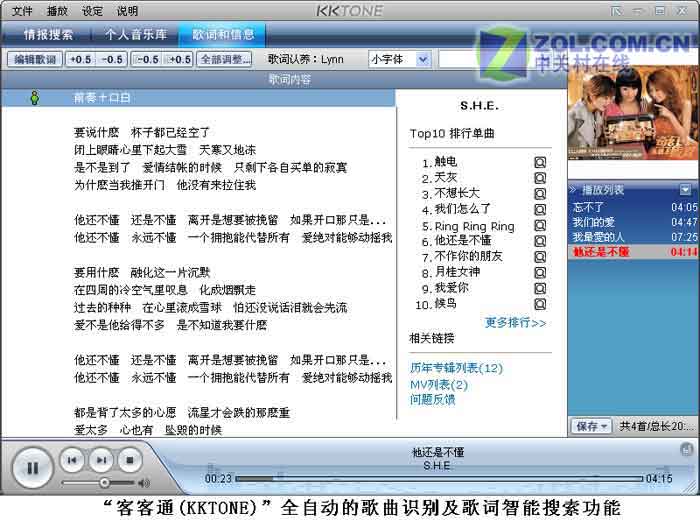Seek in the song progress bar
700x521 pixels.
440,479
